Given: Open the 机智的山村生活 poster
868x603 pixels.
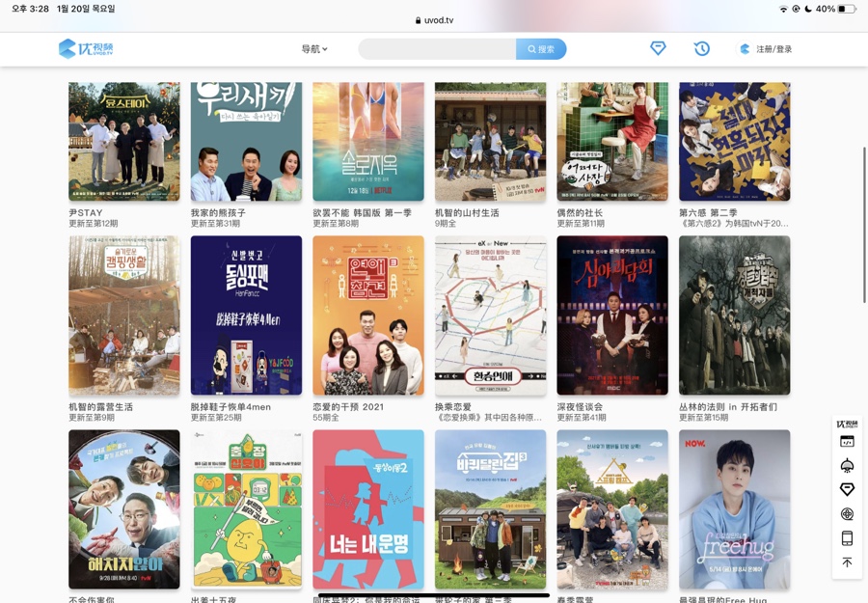Looking at the screenshot, I should 491,141.
